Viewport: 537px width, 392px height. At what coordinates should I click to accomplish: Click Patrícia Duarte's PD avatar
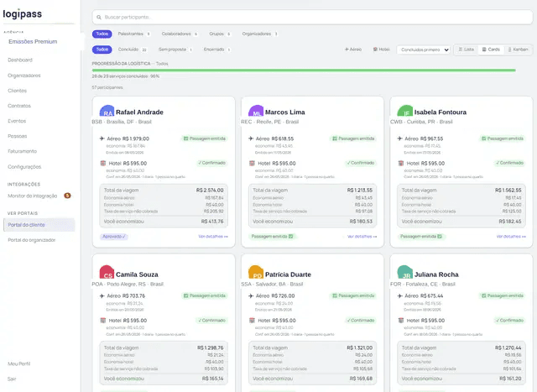coord(256,273)
